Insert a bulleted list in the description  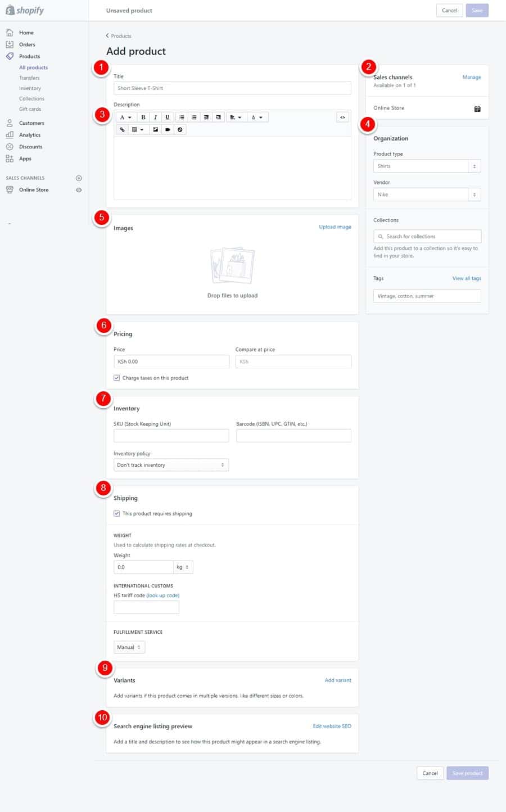click(182, 117)
